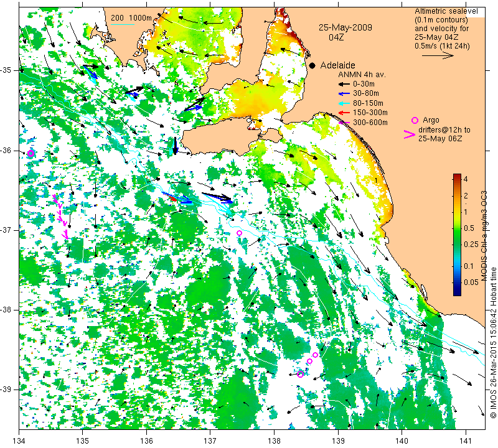Click the 'Altimetric sealevel' legend text
Image resolution: width=498 pixels, height=448 pixels.
(x=446, y=11)
